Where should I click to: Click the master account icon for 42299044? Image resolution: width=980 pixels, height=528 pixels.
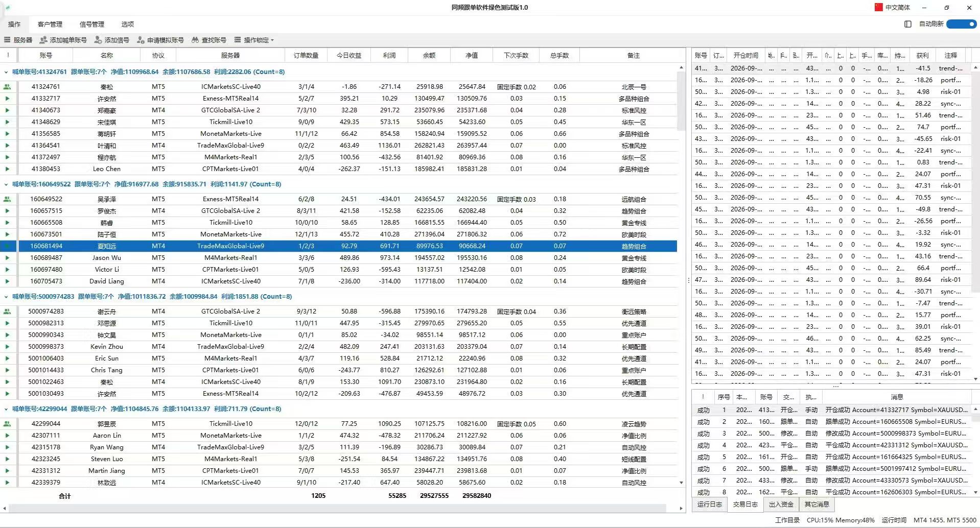click(7, 424)
